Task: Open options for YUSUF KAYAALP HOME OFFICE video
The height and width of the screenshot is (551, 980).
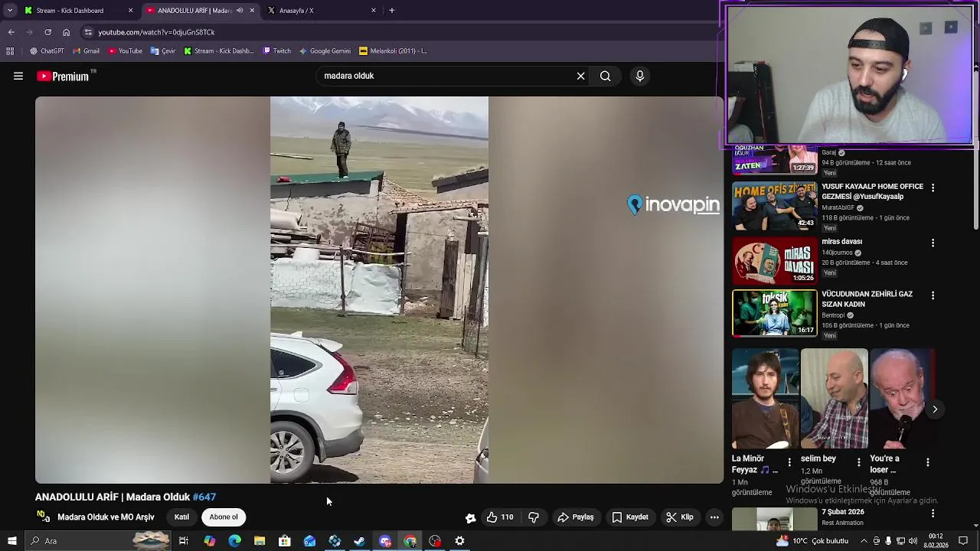Action: coord(933,187)
